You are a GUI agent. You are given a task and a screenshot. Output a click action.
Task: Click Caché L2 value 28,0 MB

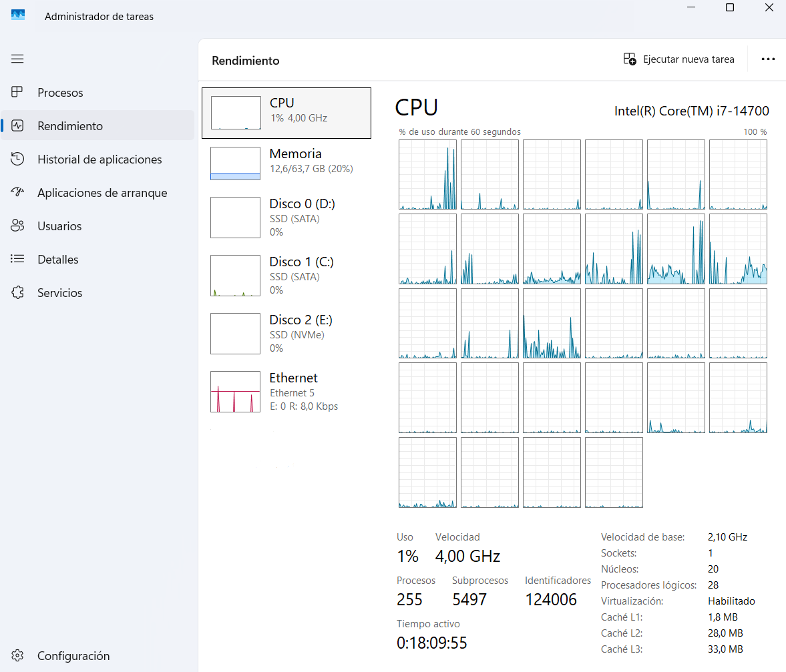(x=725, y=633)
